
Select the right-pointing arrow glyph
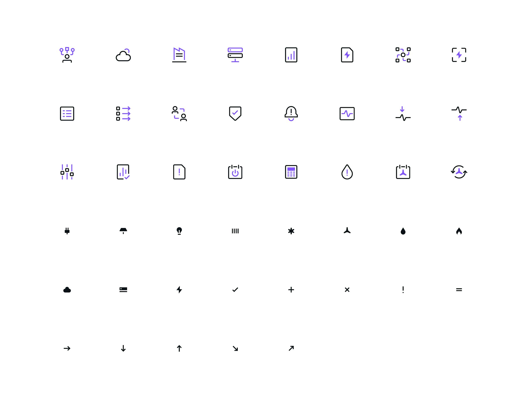coord(67,348)
